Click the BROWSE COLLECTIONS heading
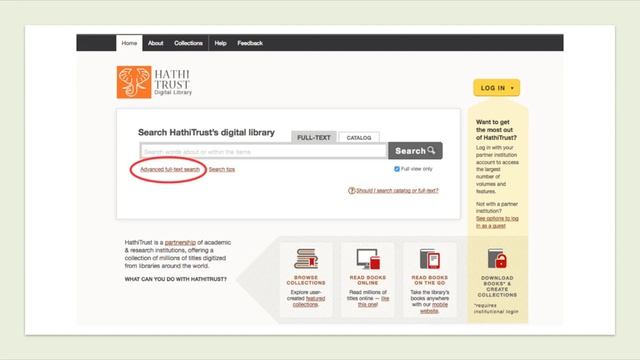 (306, 280)
